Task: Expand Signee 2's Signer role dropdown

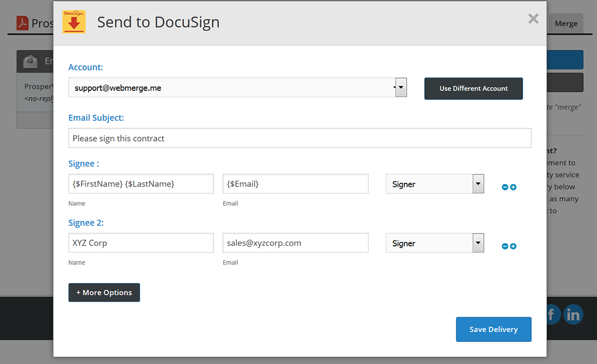Action: (x=434, y=243)
